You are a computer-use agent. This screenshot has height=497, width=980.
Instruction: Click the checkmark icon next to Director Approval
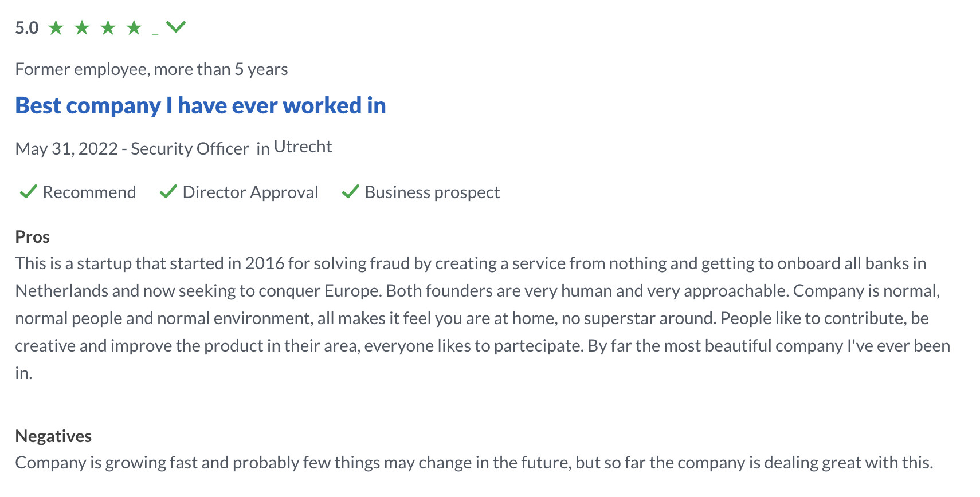tap(168, 192)
